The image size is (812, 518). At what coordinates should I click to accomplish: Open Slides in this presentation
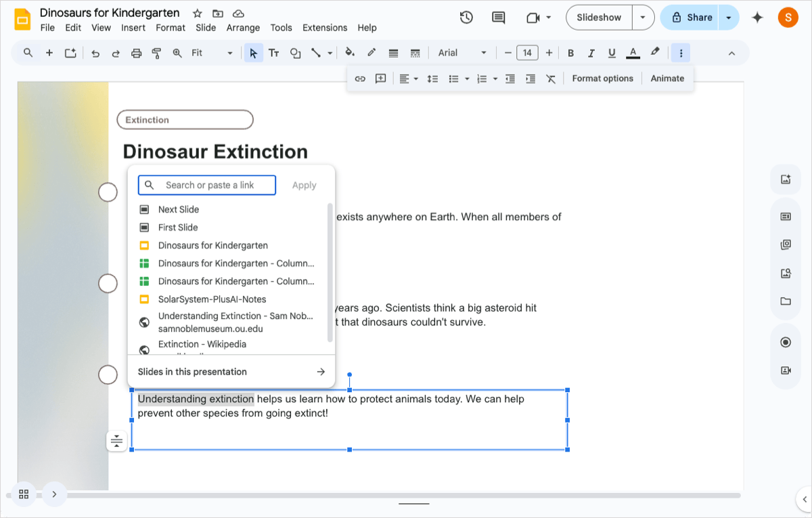[231, 372]
